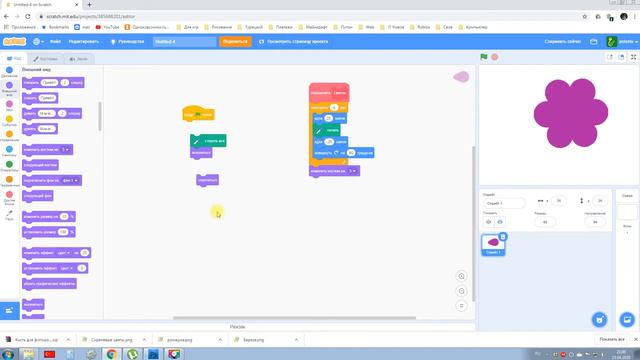
Task: Switch to large stage layout
Action: pyautogui.click(x=621, y=57)
